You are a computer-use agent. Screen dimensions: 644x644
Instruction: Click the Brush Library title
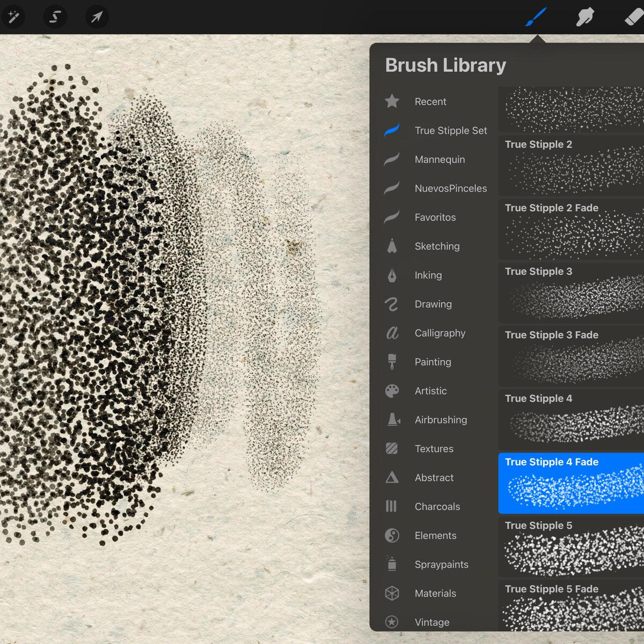click(445, 65)
